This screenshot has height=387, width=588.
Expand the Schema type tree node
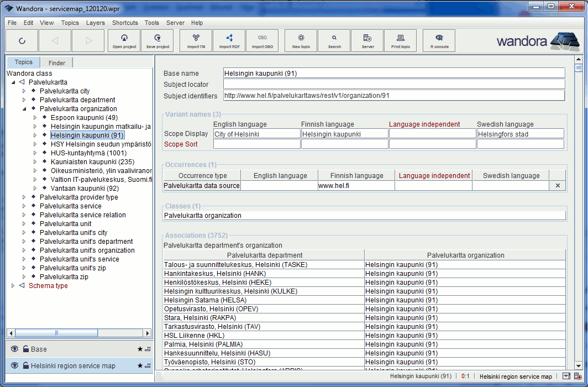click(13, 286)
